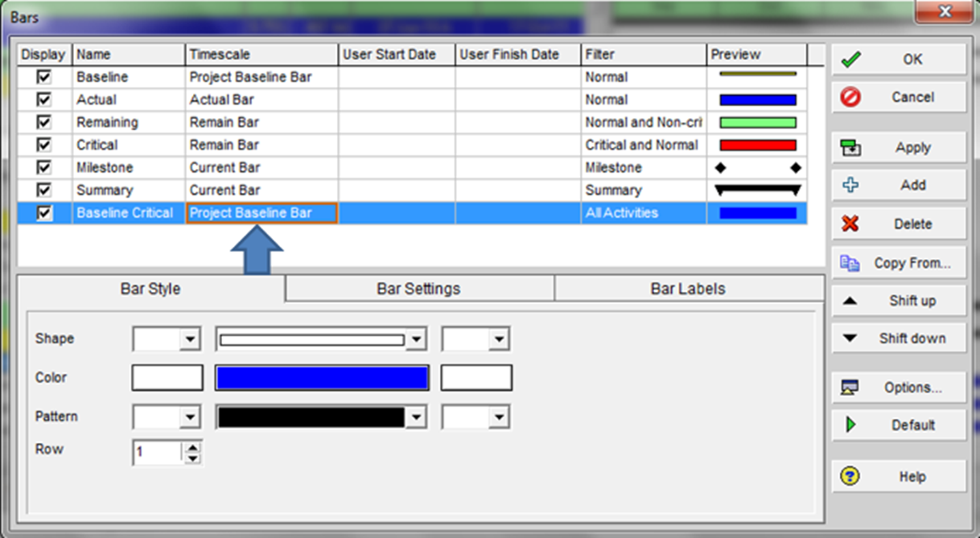Click the Preview column header

757,55
